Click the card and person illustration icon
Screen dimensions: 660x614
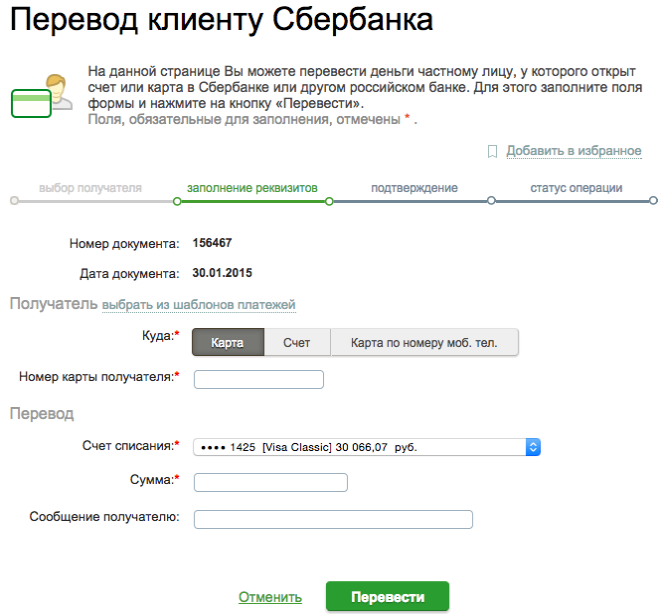tap(42, 96)
